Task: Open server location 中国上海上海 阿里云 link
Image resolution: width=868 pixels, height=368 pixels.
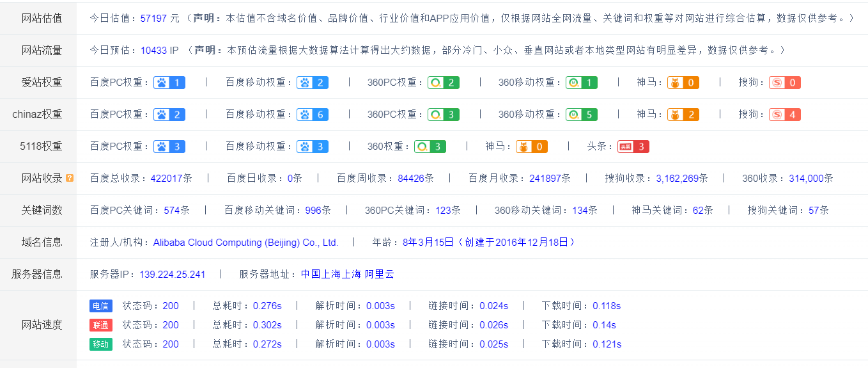Action: coord(348,275)
